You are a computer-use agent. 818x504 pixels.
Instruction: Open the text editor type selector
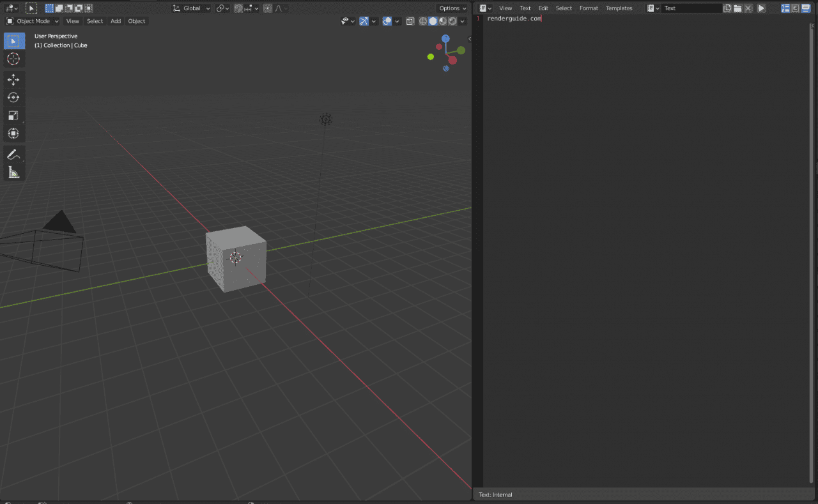484,8
